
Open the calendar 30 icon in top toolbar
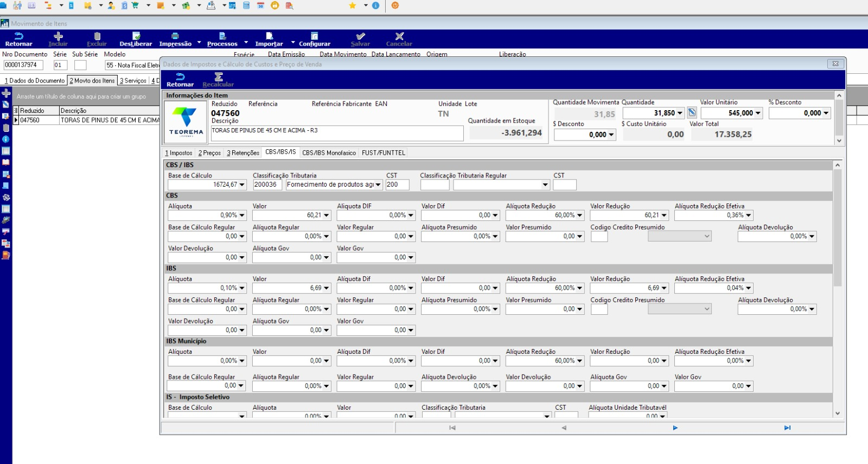click(x=260, y=5)
